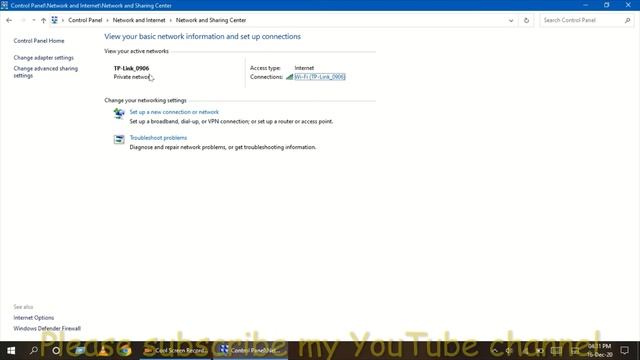640x360 pixels.
Task: Click the Access type Internet value
Action: point(304,68)
